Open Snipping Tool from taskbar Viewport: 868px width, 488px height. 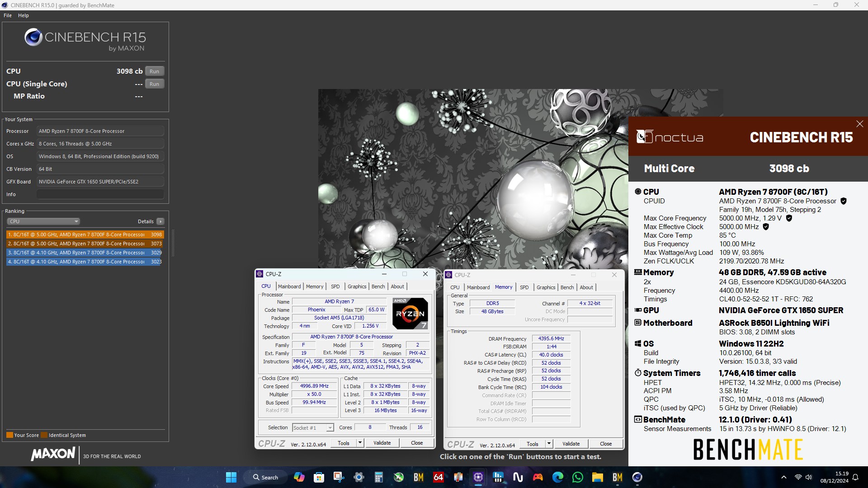tap(339, 477)
